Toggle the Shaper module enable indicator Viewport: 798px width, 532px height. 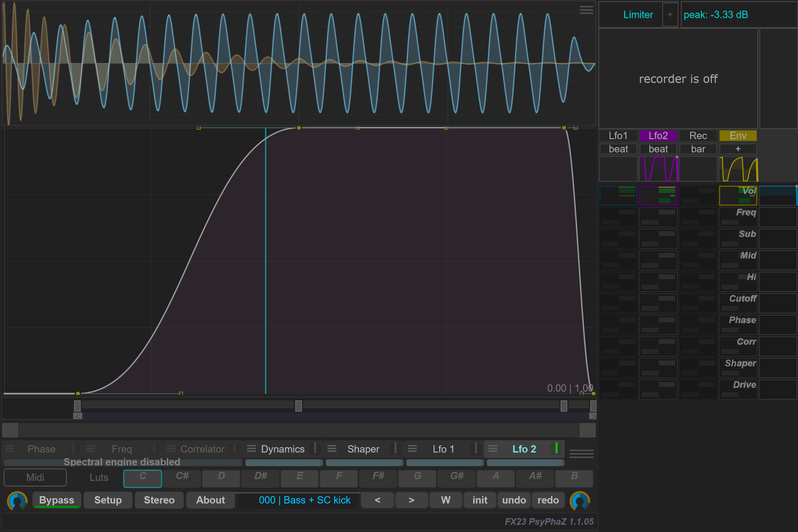pyautogui.click(x=396, y=448)
